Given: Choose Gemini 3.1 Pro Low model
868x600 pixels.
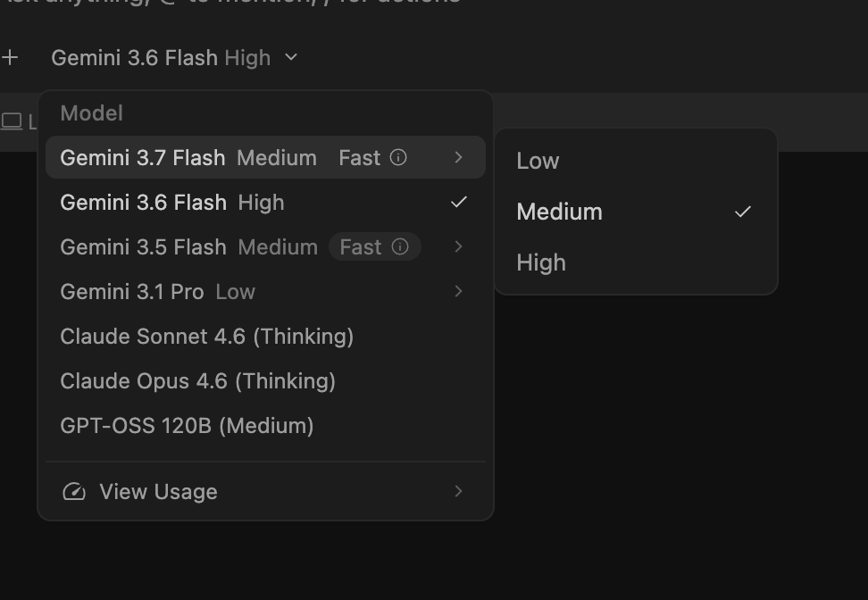Looking at the screenshot, I should click(266, 292).
